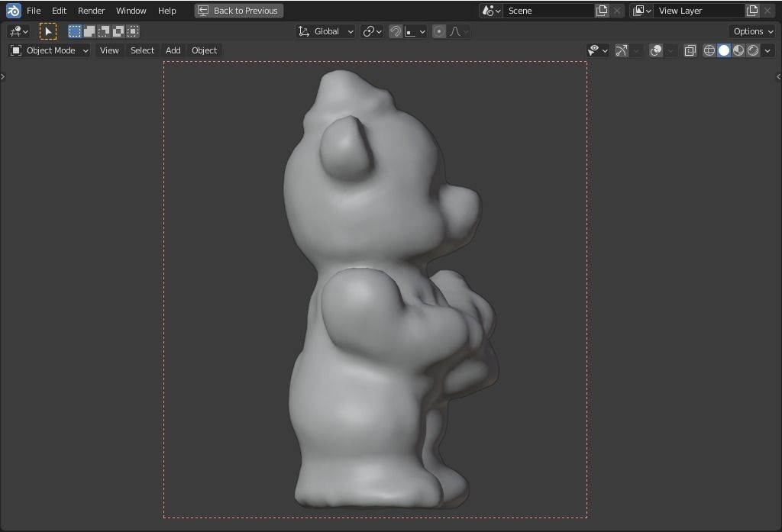Click the Add View Layer copy icon

coord(752,11)
